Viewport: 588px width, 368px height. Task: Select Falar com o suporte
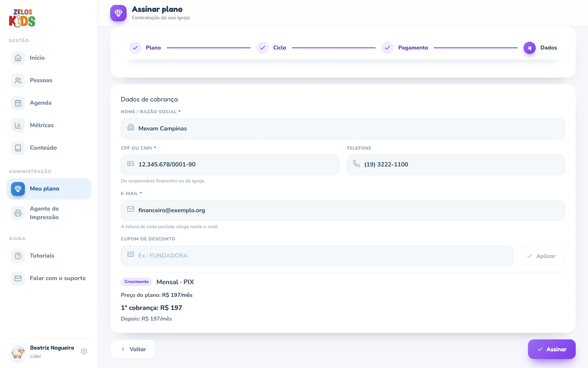point(49,278)
